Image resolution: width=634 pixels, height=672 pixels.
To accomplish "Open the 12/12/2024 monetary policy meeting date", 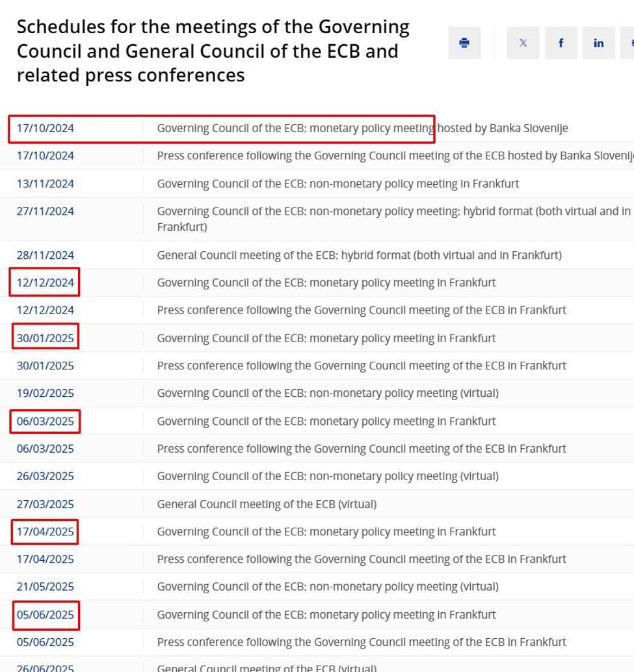I will 46,282.
